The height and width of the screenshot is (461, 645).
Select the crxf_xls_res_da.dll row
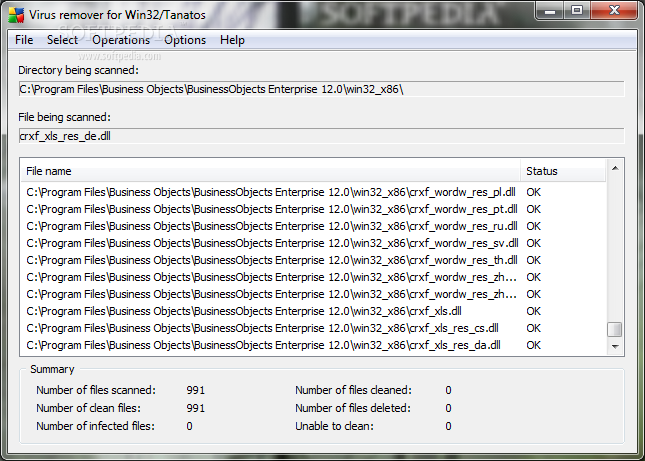click(x=313, y=345)
